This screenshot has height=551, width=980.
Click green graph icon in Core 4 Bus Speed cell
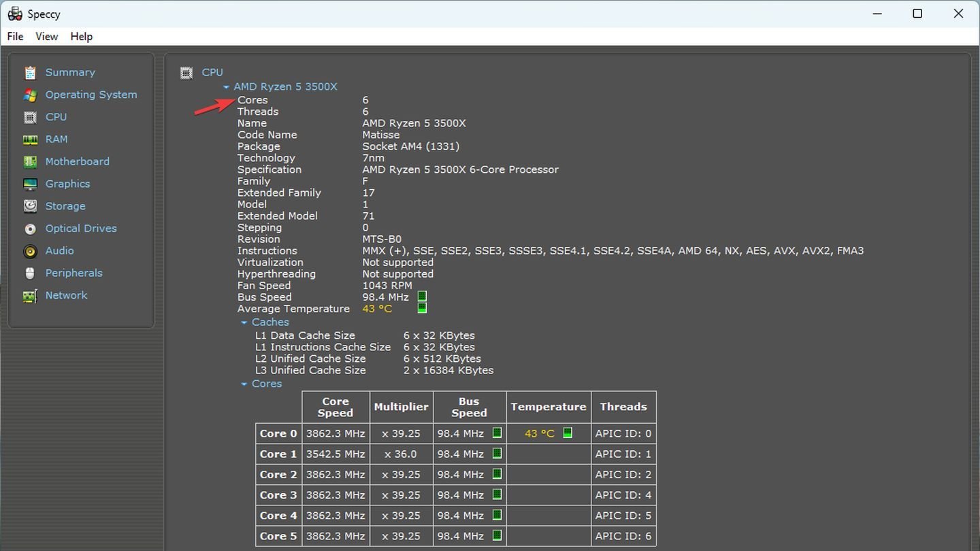pos(497,515)
